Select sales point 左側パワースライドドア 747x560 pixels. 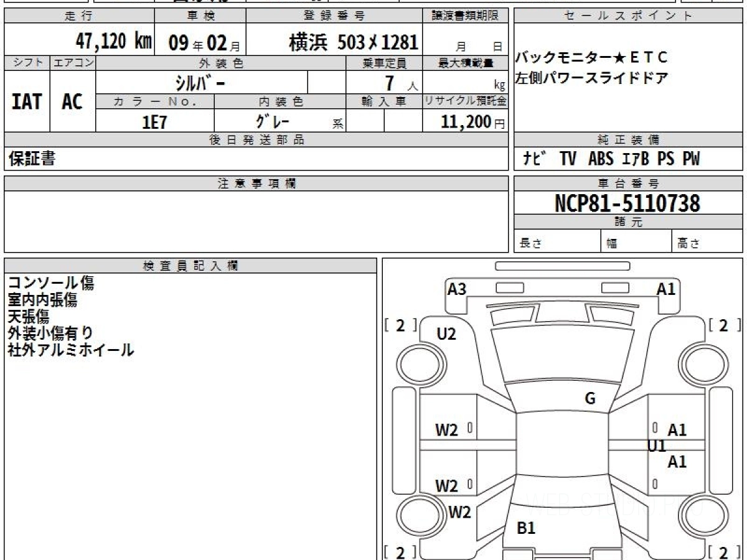tap(591, 78)
